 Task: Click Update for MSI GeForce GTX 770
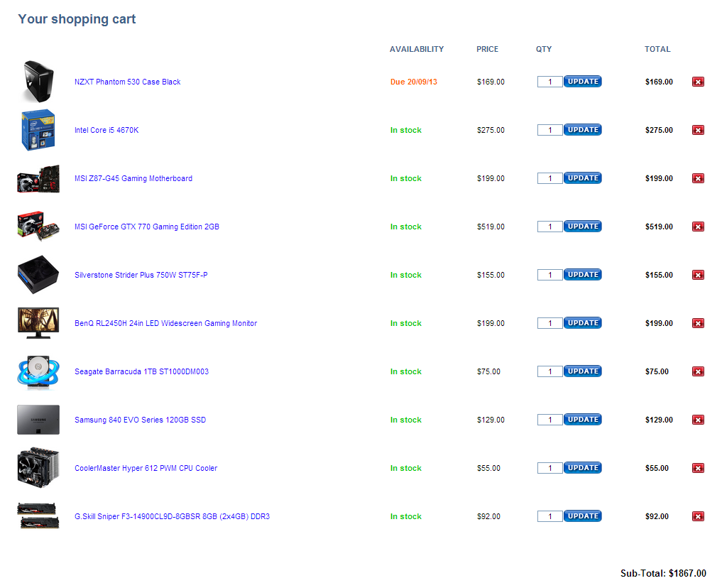582,227
